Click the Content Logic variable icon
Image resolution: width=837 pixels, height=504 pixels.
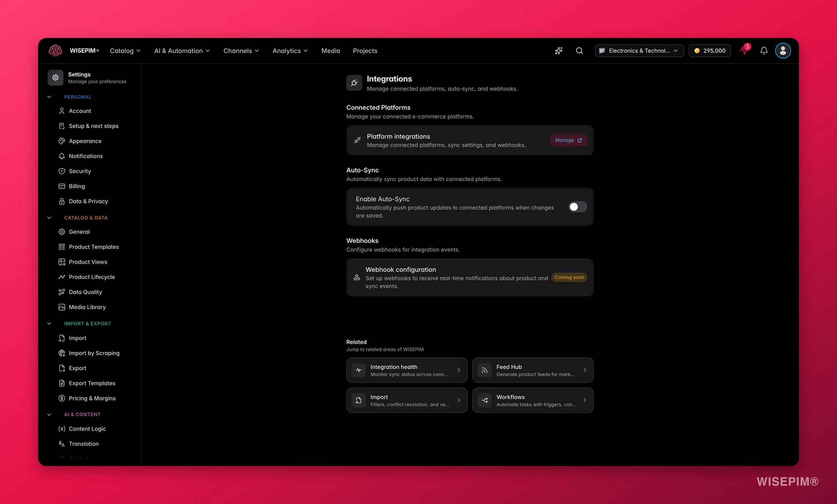(x=62, y=429)
